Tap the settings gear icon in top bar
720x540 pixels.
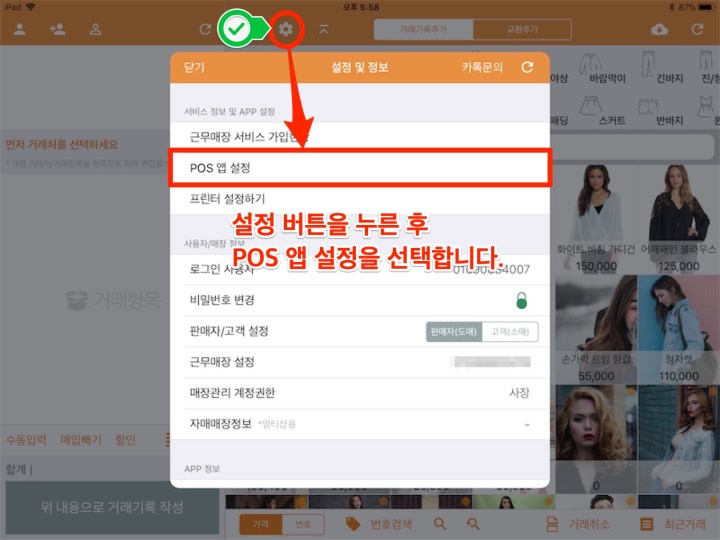[x=286, y=30]
